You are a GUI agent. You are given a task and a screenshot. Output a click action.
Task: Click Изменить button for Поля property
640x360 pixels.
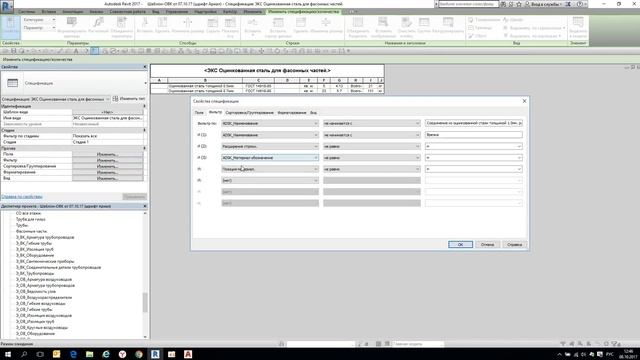108,154
